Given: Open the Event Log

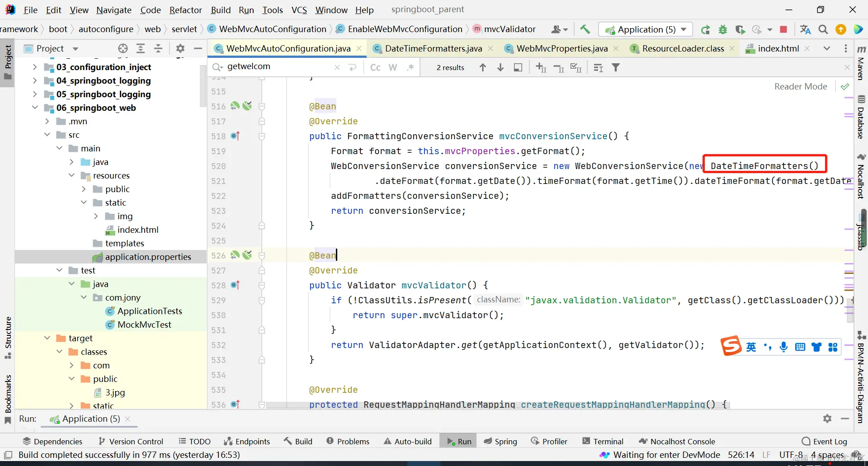Looking at the screenshot, I should [x=824, y=441].
